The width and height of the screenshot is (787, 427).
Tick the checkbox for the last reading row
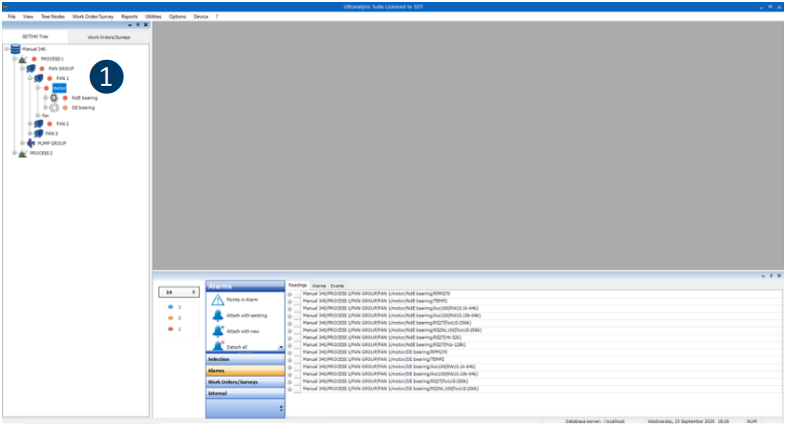pos(296,388)
